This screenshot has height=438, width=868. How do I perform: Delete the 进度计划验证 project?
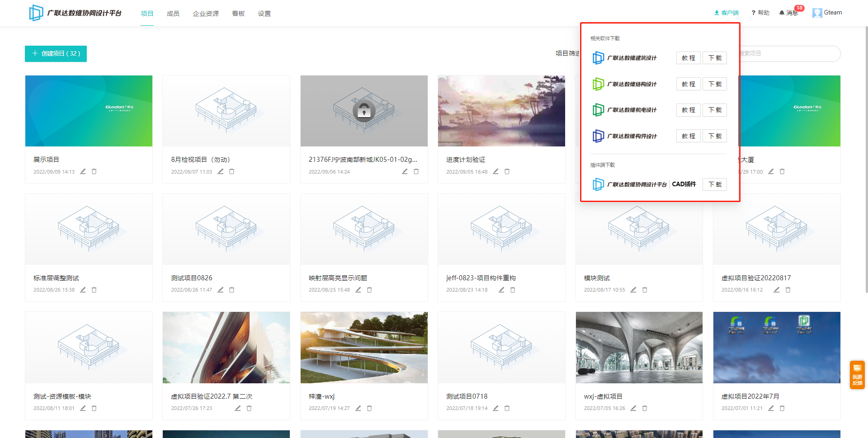[x=507, y=171]
